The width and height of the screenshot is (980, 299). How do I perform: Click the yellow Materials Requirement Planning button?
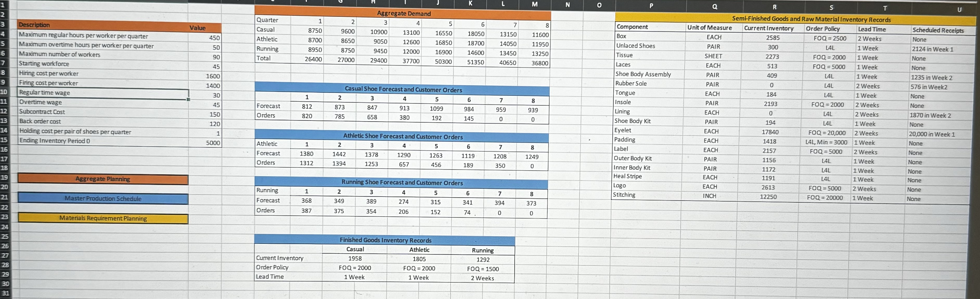click(x=103, y=218)
